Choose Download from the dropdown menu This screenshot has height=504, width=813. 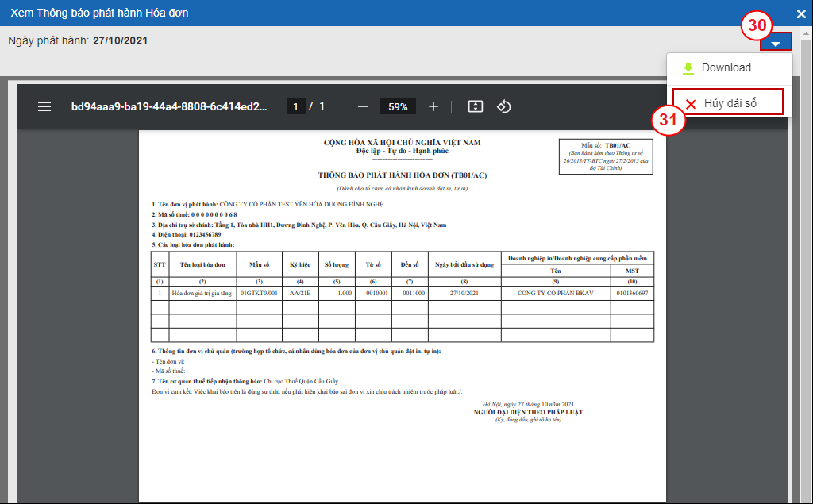[x=726, y=68]
